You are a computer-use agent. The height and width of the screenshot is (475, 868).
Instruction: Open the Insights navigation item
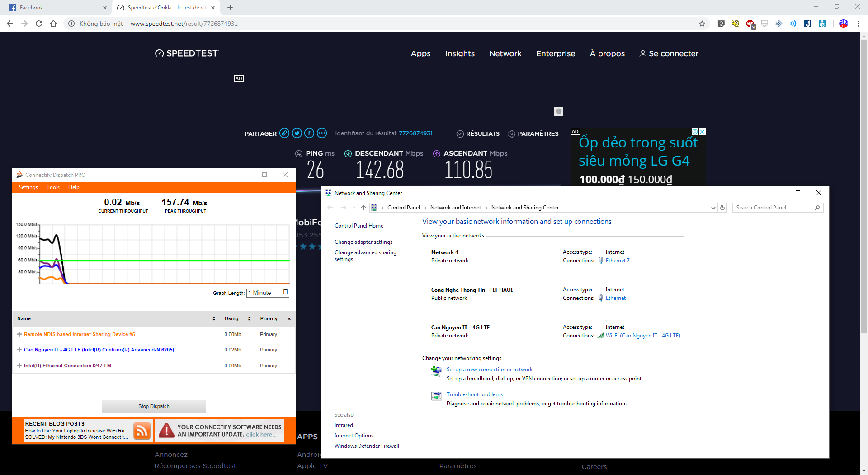(x=460, y=53)
